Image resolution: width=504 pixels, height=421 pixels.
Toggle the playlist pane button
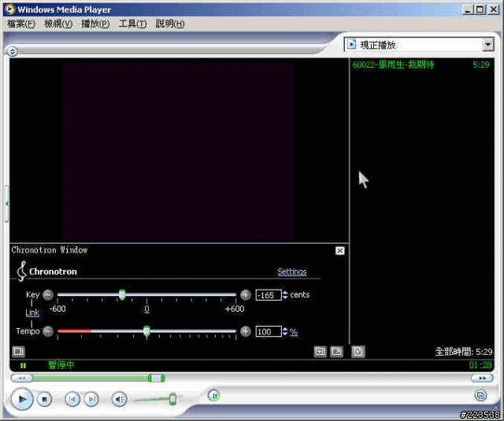358,352
